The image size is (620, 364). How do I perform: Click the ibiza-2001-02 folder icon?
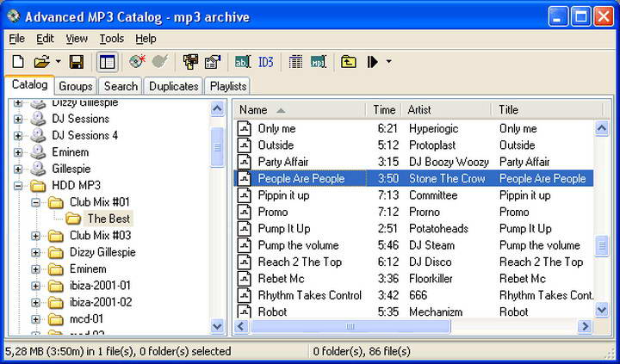coord(56,303)
